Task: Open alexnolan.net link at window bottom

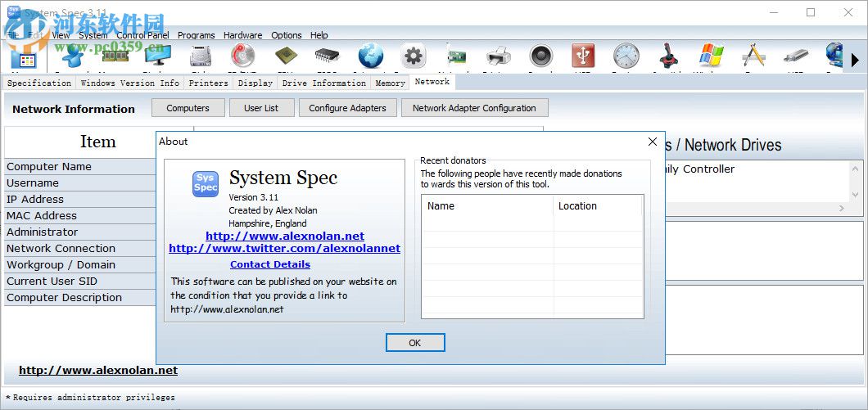Action: coord(98,370)
